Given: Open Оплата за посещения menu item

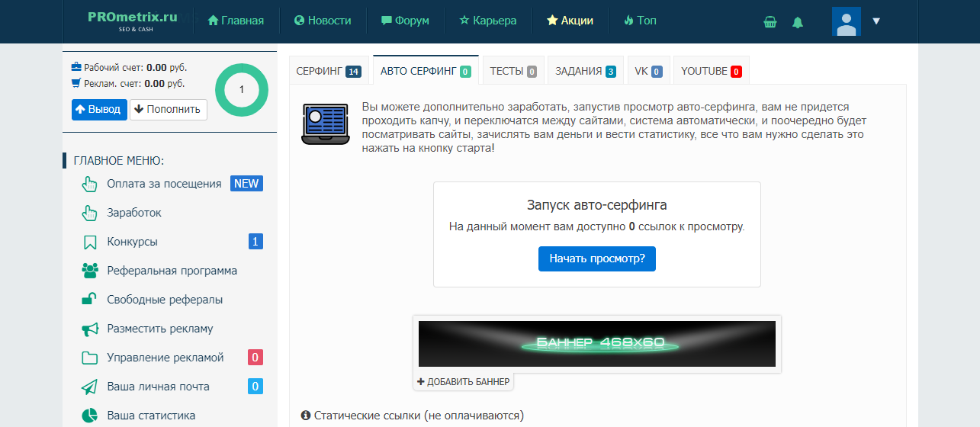Looking at the screenshot, I should 164,184.
